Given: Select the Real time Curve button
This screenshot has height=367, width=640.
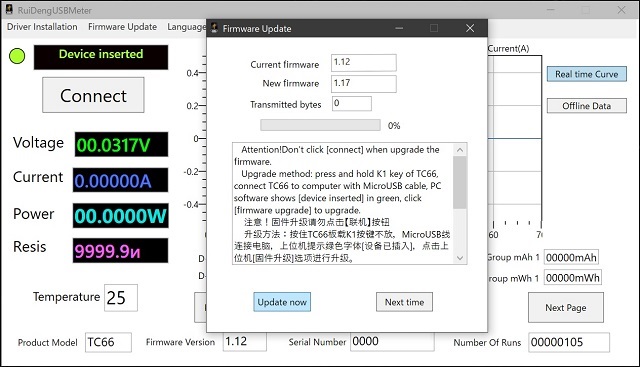Looking at the screenshot, I should 587,74.
